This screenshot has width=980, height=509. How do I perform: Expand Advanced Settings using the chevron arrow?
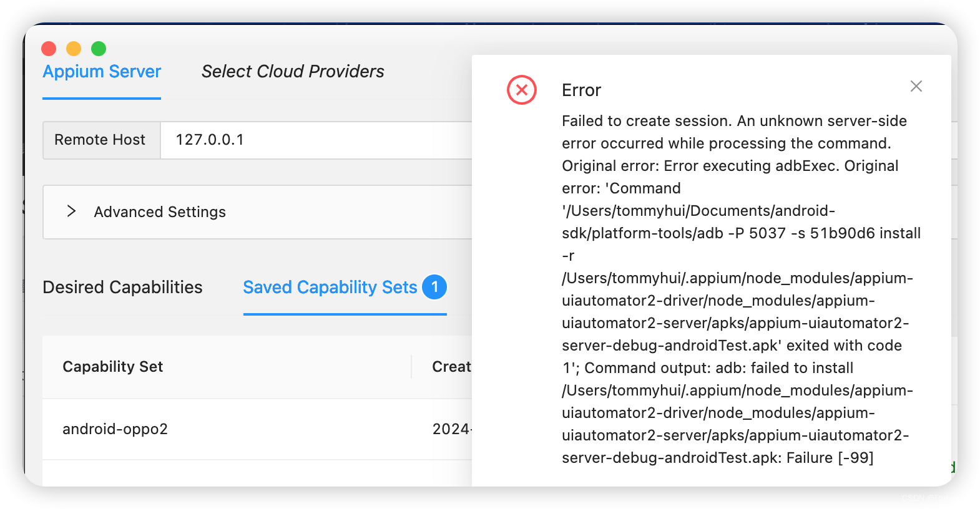[72, 211]
